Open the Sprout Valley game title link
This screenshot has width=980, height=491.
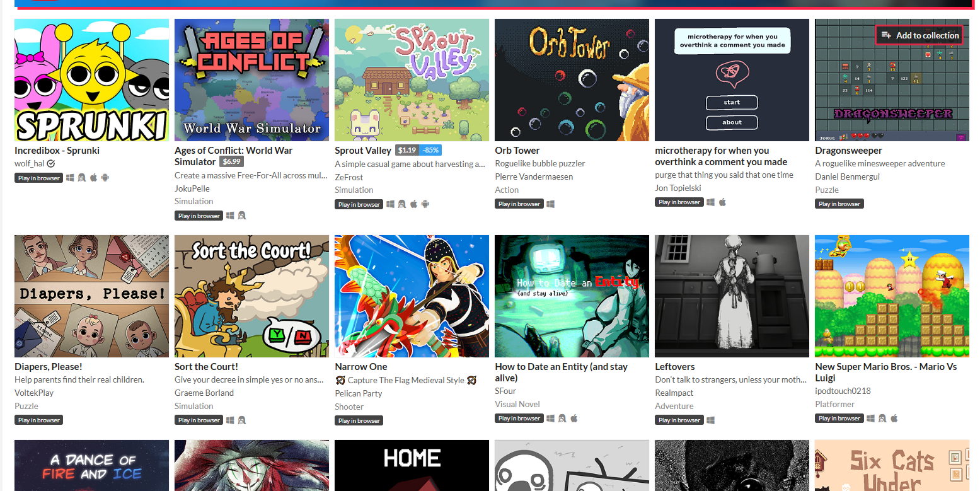tap(363, 150)
